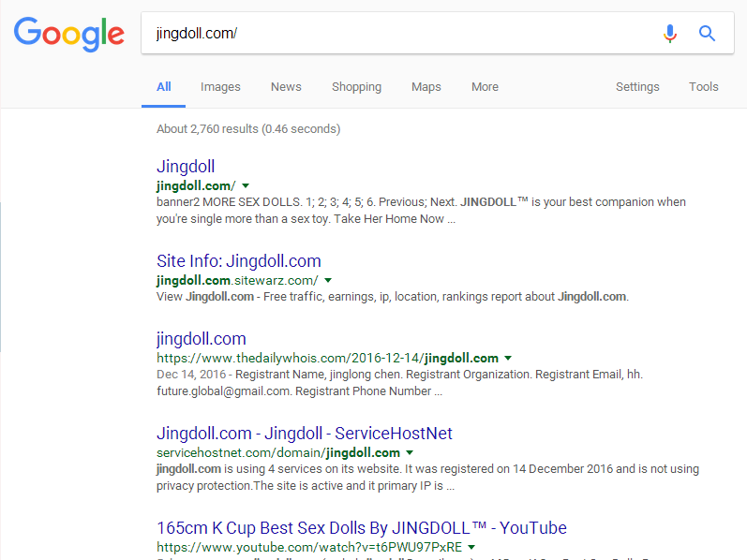The height and width of the screenshot is (560, 747).
Task: Open the Maps tab
Action: (x=426, y=87)
